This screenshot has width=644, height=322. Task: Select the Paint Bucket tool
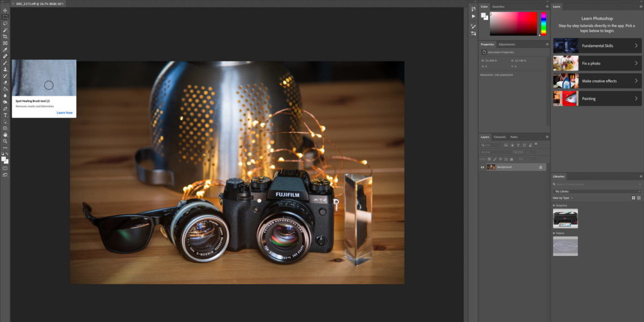pos(5,89)
